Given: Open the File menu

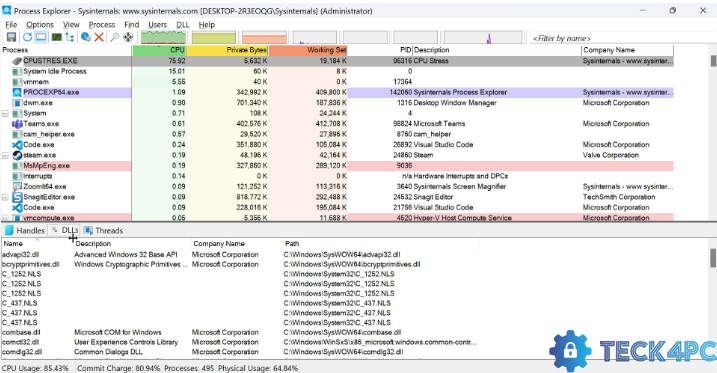Looking at the screenshot, I should (11, 25).
